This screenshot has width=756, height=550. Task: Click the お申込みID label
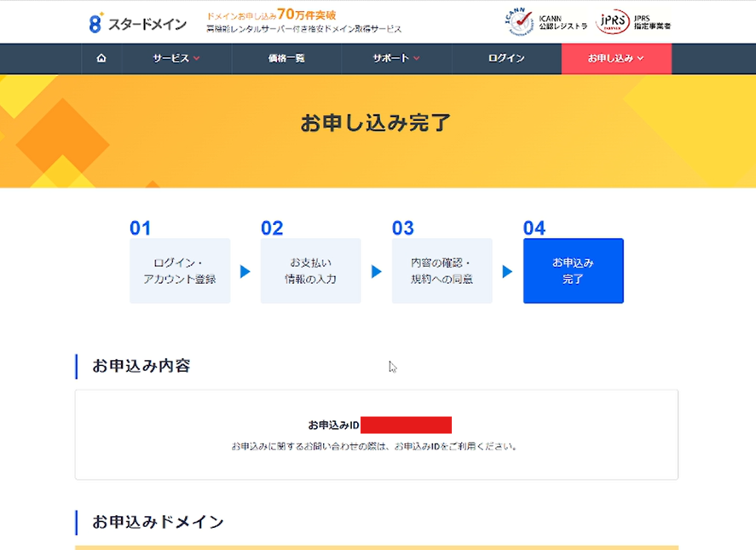click(333, 425)
